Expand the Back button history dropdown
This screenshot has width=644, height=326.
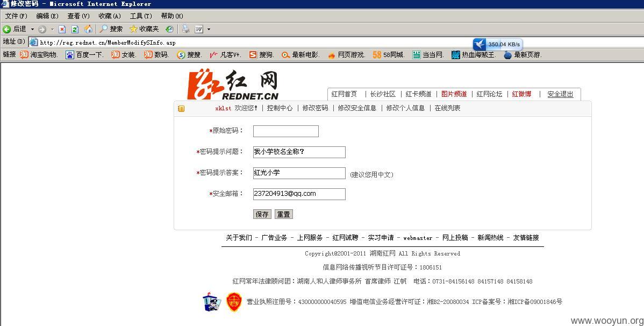pyautogui.click(x=32, y=29)
